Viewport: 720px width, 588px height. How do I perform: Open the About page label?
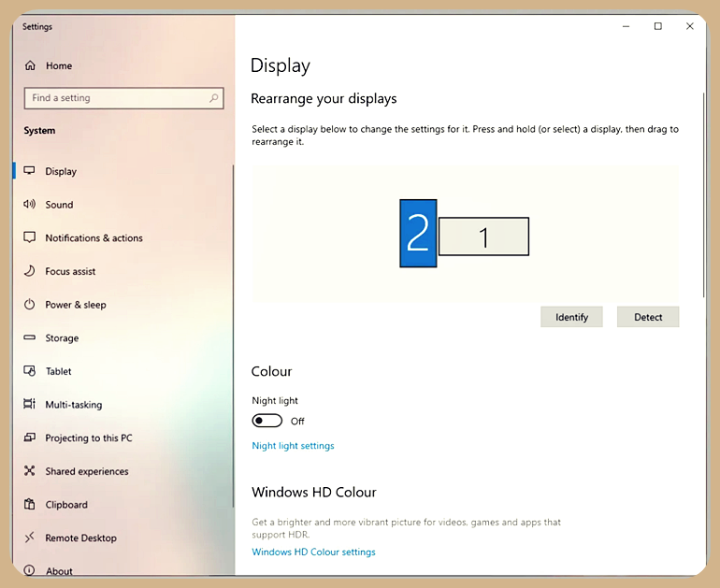click(59, 571)
